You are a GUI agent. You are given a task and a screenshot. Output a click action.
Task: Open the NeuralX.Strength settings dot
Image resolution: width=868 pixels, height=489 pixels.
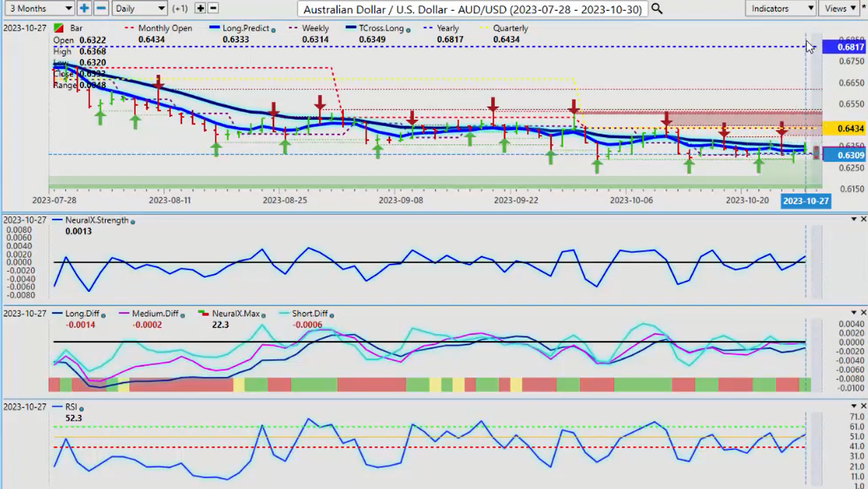(x=133, y=221)
